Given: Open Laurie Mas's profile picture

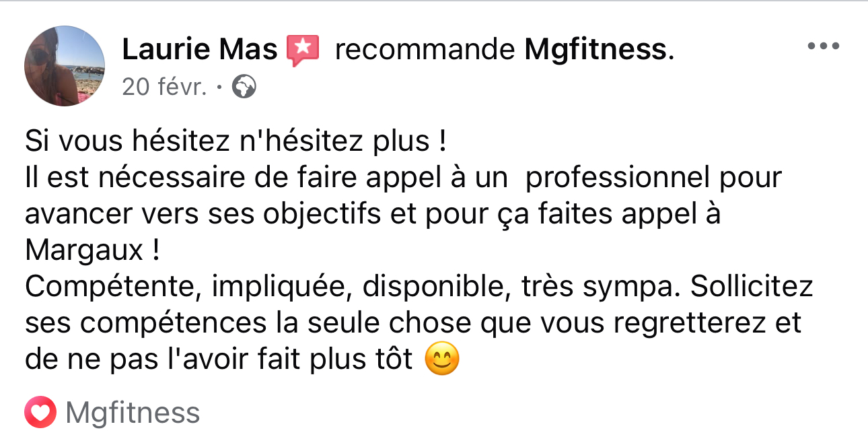Looking at the screenshot, I should pos(65,66).
